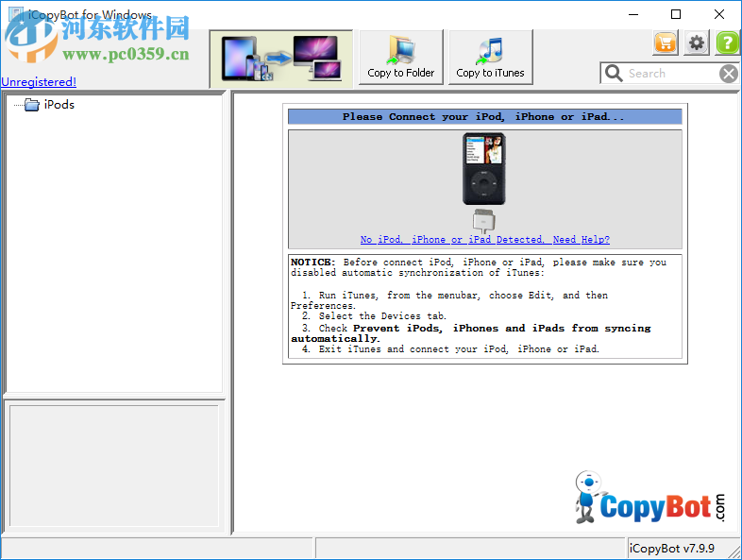Screen dimensions: 742x560
Task: Click the Select the Devices tab instruction line
Action: (375, 316)
